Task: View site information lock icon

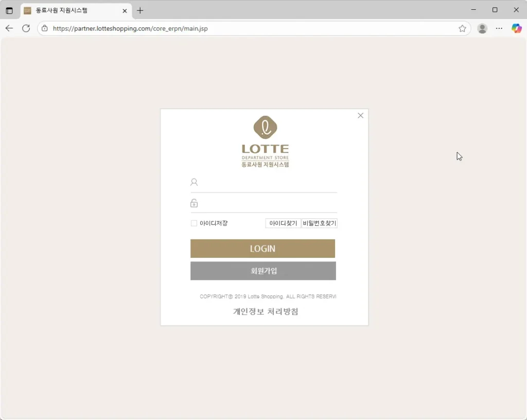Action: coord(45,28)
